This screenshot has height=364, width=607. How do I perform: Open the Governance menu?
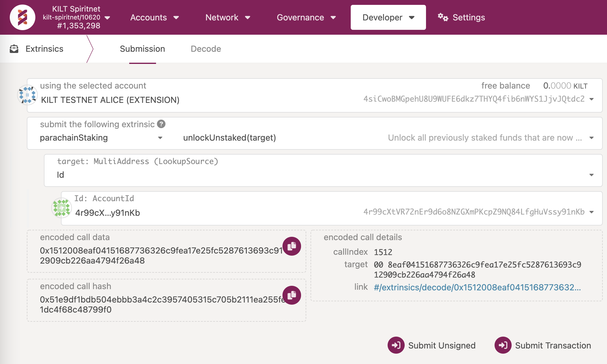tap(306, 17)
